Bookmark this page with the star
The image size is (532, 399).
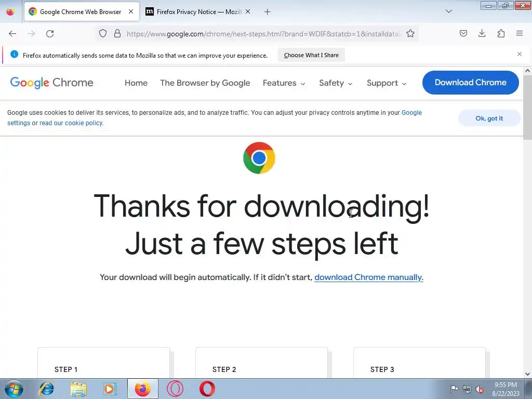(410, 33)
